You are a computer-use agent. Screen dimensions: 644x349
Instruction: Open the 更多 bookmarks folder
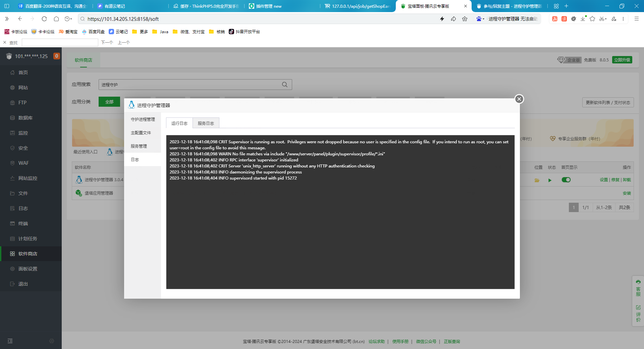(140, 32)
